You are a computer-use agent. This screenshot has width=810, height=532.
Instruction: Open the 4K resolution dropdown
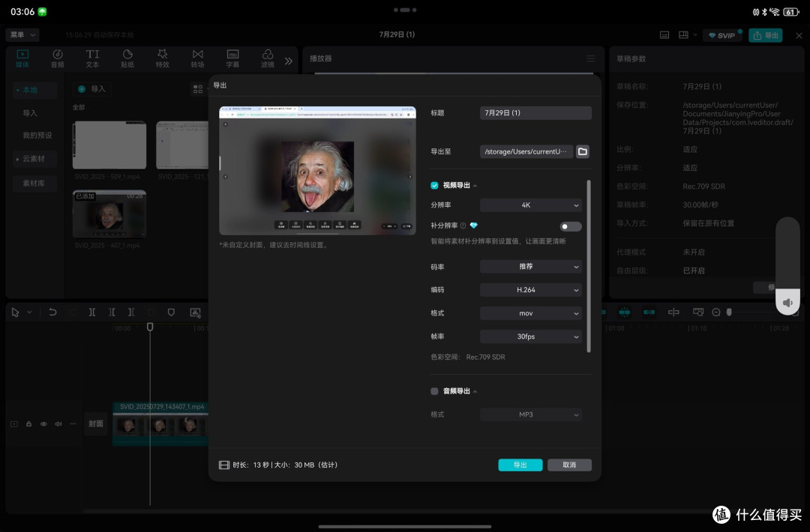pos(530,205)
